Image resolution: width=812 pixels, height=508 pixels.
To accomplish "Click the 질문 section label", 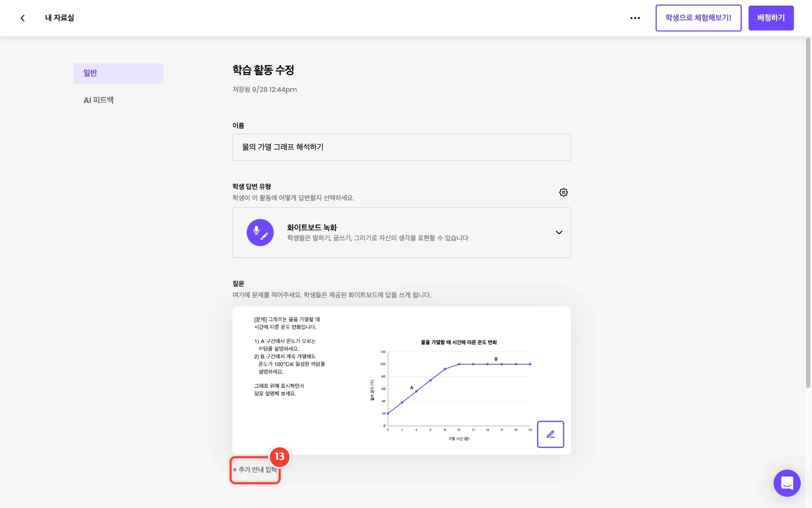I will tap(238, 283).
